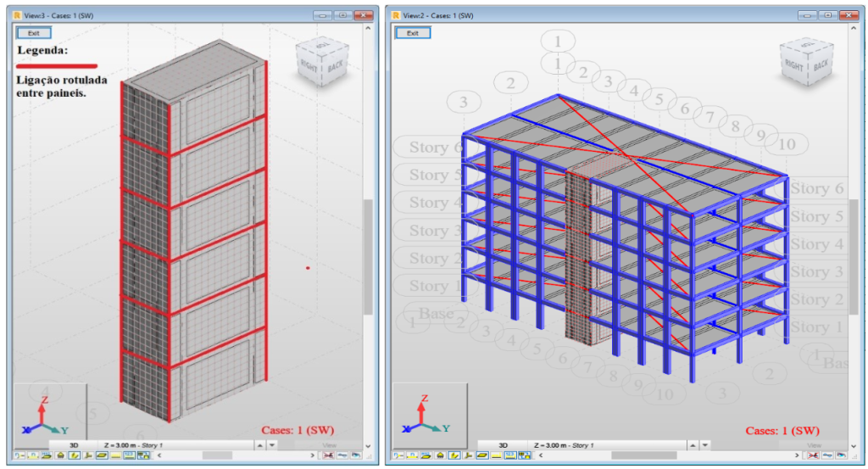Go up one story in View:3
The width and height of the screenshot is (868, 469).
coord(259,445)
